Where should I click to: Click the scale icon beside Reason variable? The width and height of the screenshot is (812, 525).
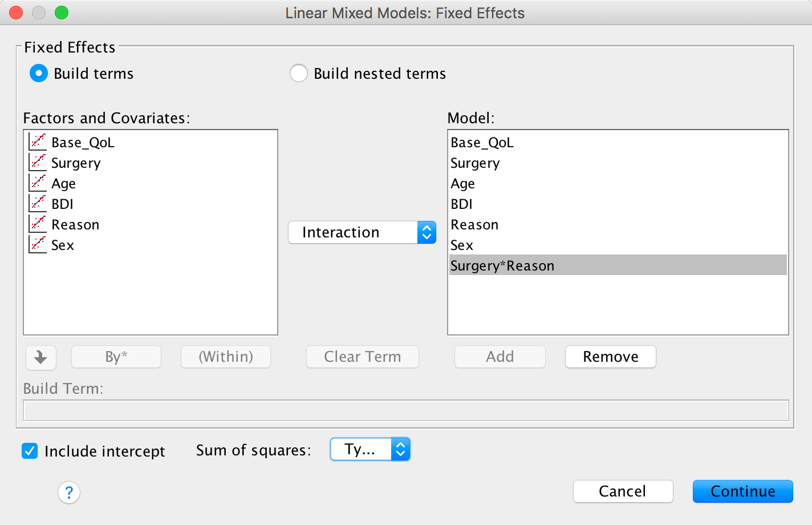[38, 224]
